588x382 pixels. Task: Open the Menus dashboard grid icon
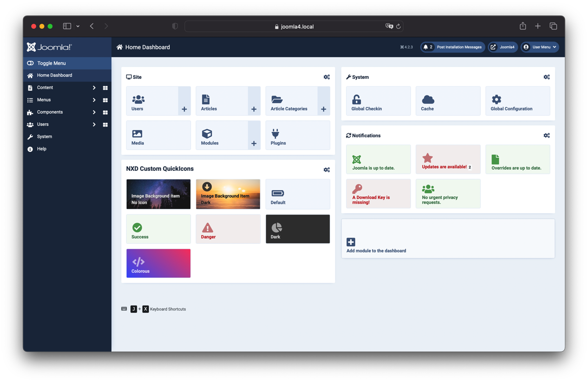(105, 100)
